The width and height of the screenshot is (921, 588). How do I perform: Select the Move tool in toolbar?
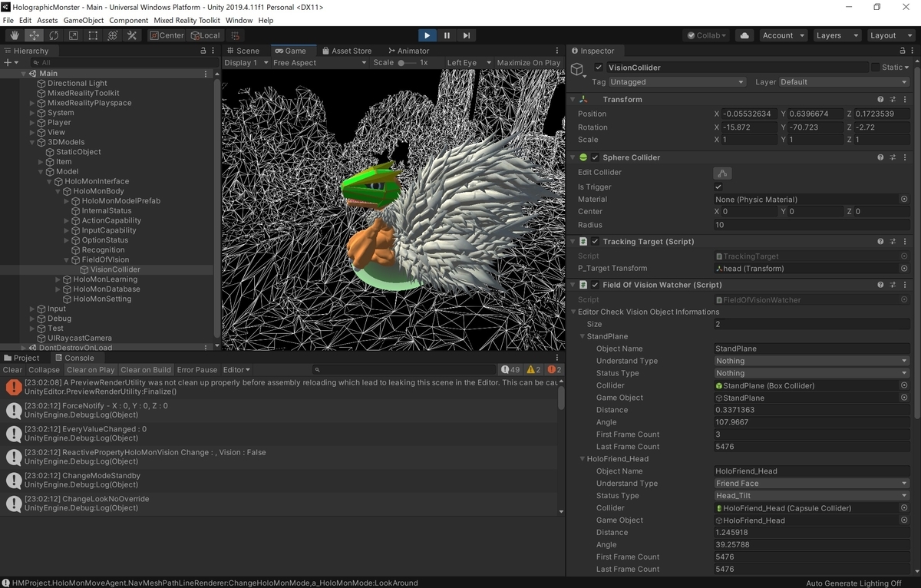[35, 35]
